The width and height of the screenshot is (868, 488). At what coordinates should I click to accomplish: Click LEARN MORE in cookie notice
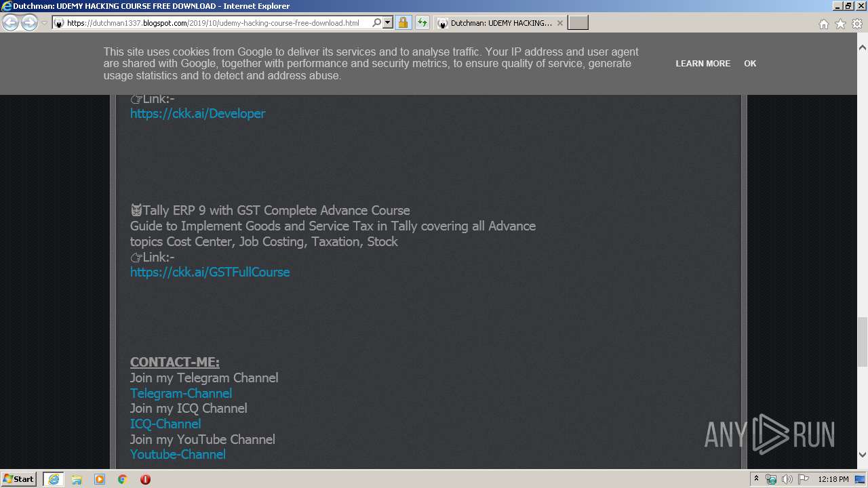[703, 64]
